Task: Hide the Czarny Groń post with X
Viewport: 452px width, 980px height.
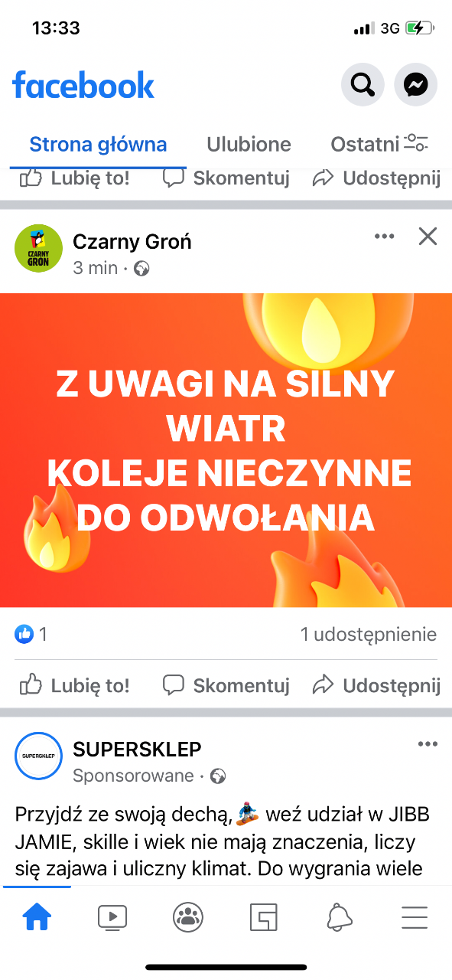Action: pyautogui.click(x=428, y=237)
